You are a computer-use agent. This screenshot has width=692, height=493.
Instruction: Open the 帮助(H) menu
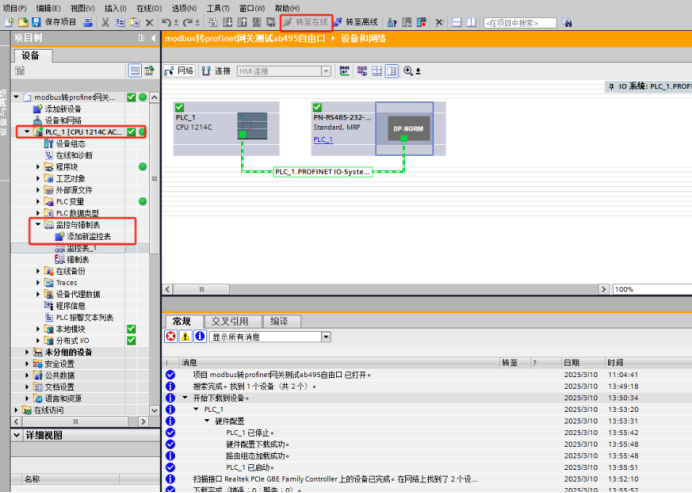pos(287,8)
